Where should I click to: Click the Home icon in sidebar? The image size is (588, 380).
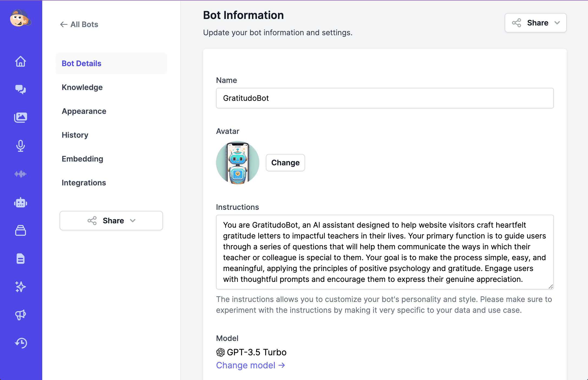[21, 61]
